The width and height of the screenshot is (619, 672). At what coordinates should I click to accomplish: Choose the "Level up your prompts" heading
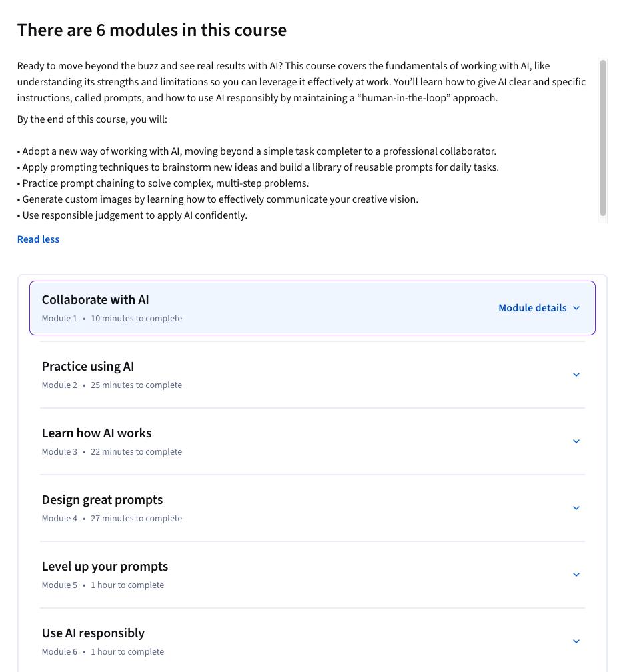tap(105, 567)
